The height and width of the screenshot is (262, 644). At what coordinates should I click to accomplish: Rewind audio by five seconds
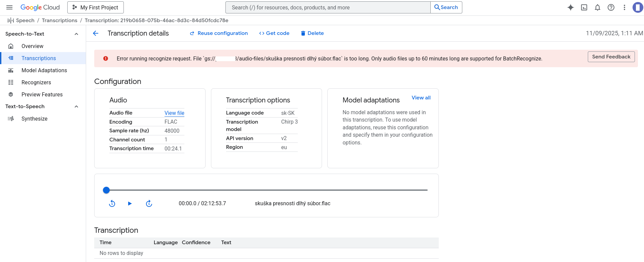point(112,204)
